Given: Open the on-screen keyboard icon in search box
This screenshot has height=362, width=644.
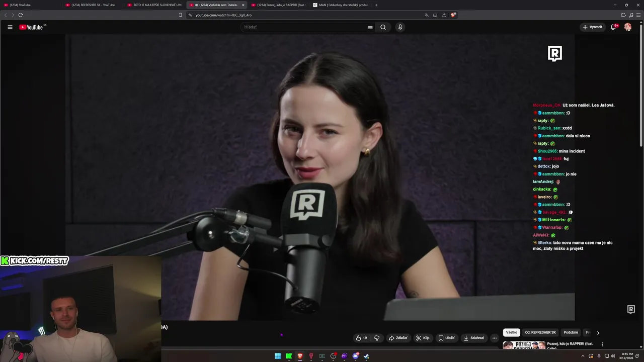Looking at the screenshot, I should [x=370, y=27].
